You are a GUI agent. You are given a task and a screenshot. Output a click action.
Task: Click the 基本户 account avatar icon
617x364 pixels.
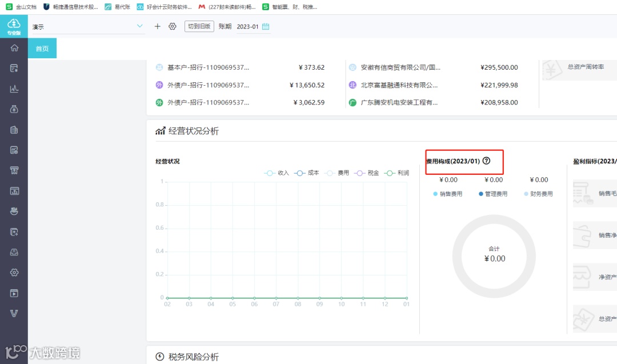click(159, 67)
